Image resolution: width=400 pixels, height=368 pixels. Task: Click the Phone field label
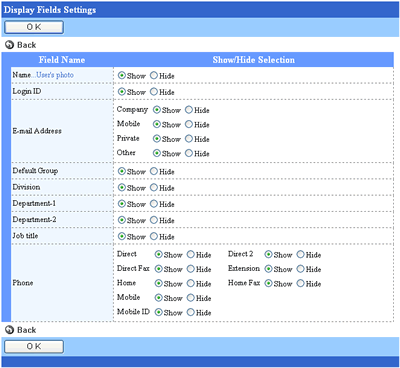click(x=23, y=283)
